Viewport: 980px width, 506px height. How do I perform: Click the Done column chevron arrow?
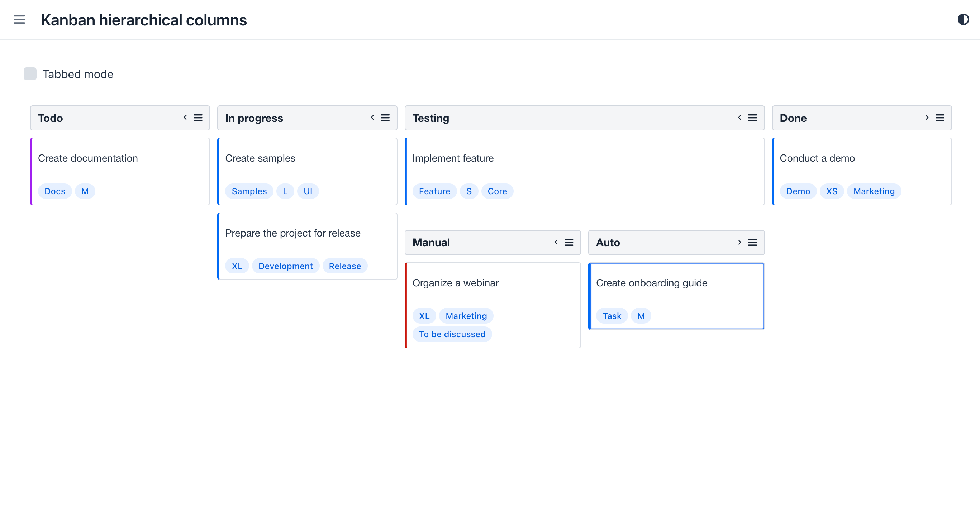point(927,118)
